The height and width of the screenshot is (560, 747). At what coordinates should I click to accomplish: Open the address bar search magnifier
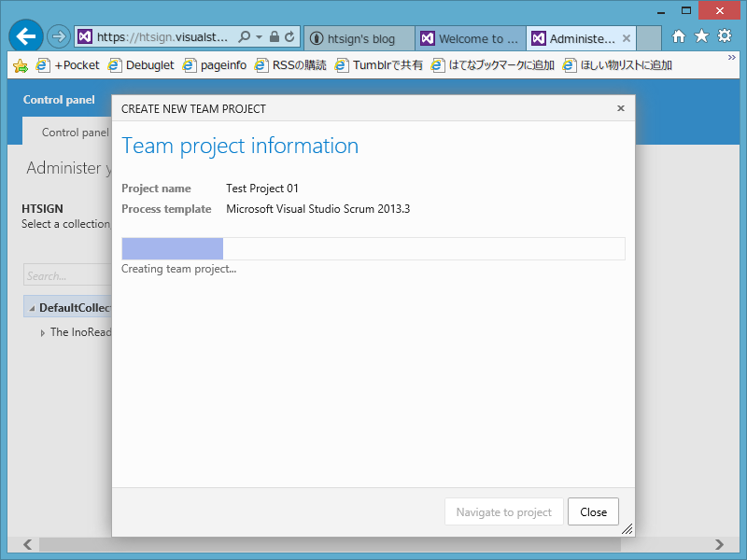point(245,36)
